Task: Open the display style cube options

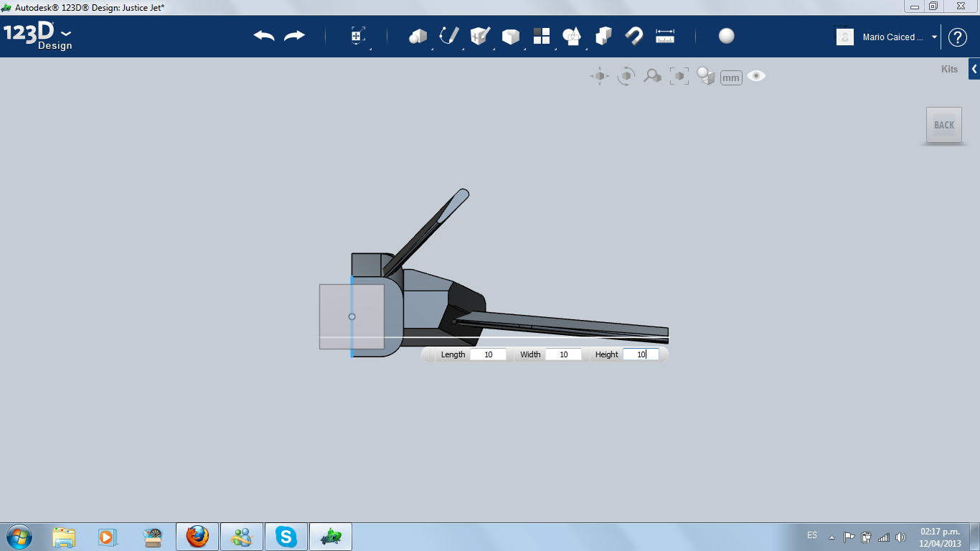Action: (x=706, y=76)
